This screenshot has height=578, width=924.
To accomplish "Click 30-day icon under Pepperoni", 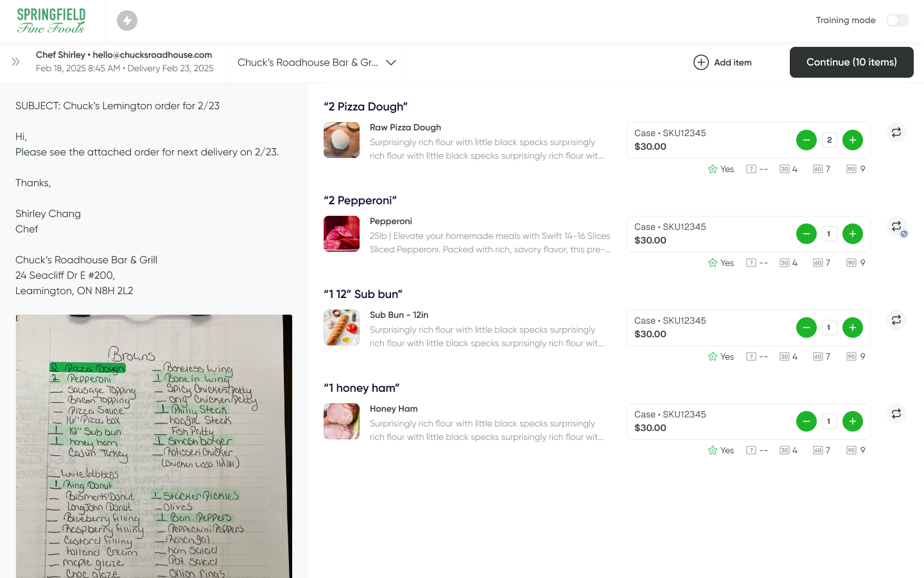I will pyautogui.click(x=784, y=263).
